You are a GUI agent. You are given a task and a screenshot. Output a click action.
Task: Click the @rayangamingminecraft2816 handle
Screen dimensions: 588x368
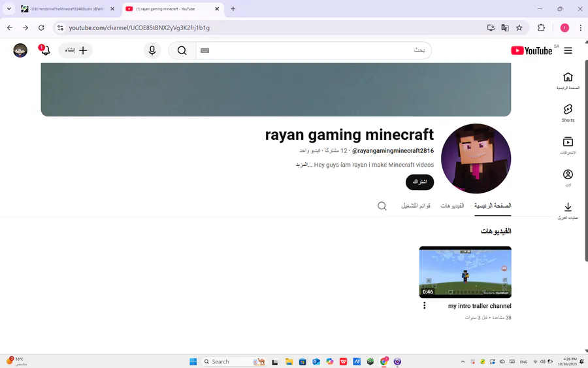(x=393, y=151)
